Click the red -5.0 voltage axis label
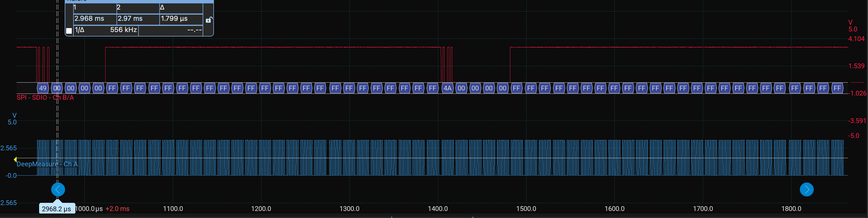The height and width of the screenshot is (218, 868). (854, 136)
